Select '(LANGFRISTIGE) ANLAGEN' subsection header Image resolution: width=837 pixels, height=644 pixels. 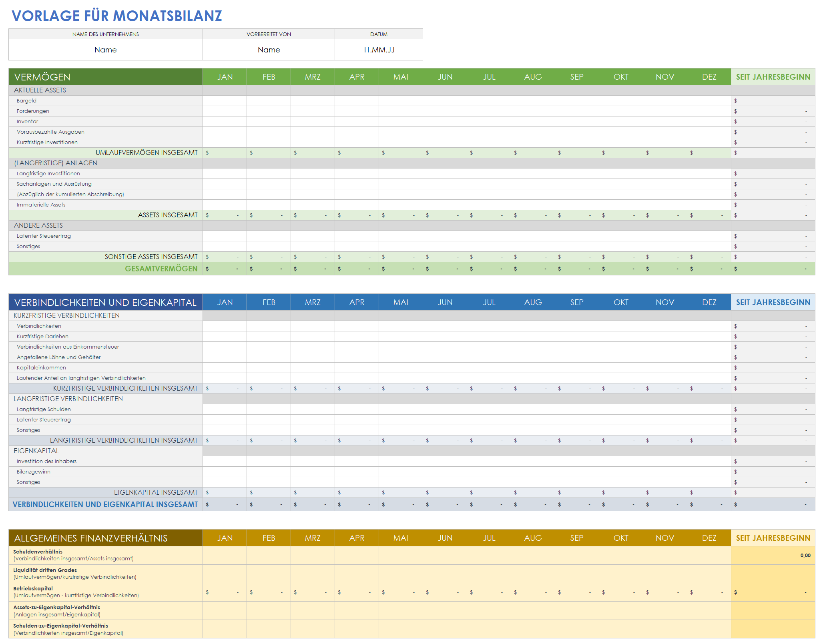point(56,163)
